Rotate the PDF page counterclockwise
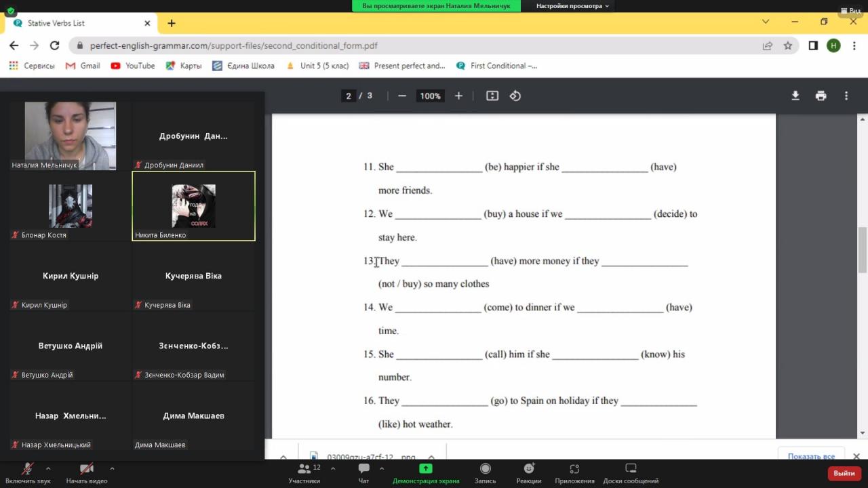868x488 pixels. pyautogui.click(x=515, y=96)
